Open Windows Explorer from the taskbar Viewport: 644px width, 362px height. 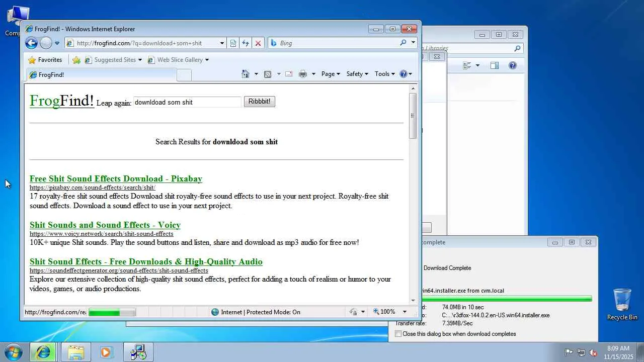76,352
